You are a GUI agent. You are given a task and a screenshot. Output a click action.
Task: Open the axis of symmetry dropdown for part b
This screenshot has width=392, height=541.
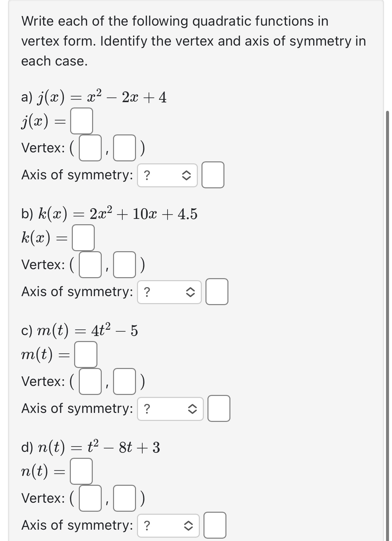click(x=170, y=292)
